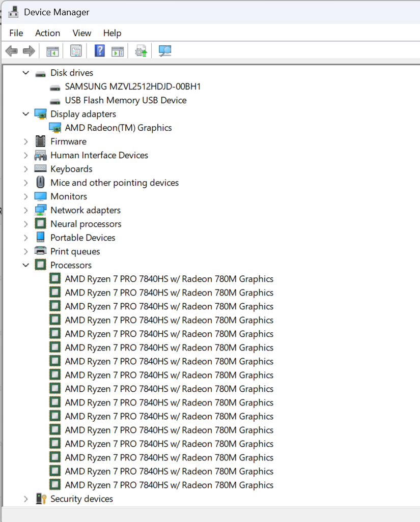Click the Back arrow toolbar icon
This screenshot has height=522, width=420.
coord(12,51)
